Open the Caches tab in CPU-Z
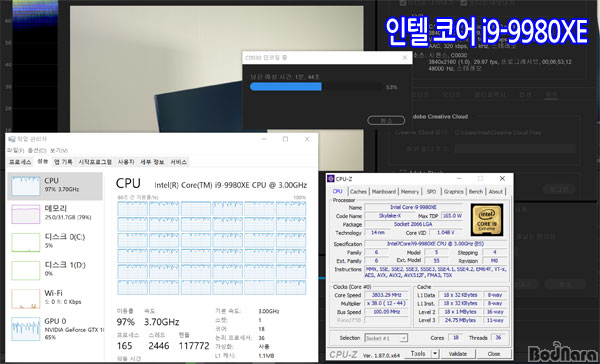 click(x=358, y=192)
